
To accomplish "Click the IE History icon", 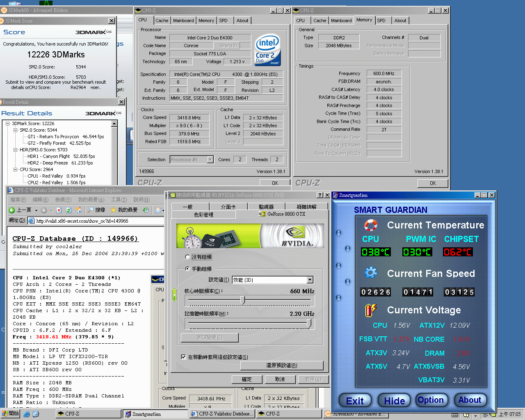I will 146,210.
